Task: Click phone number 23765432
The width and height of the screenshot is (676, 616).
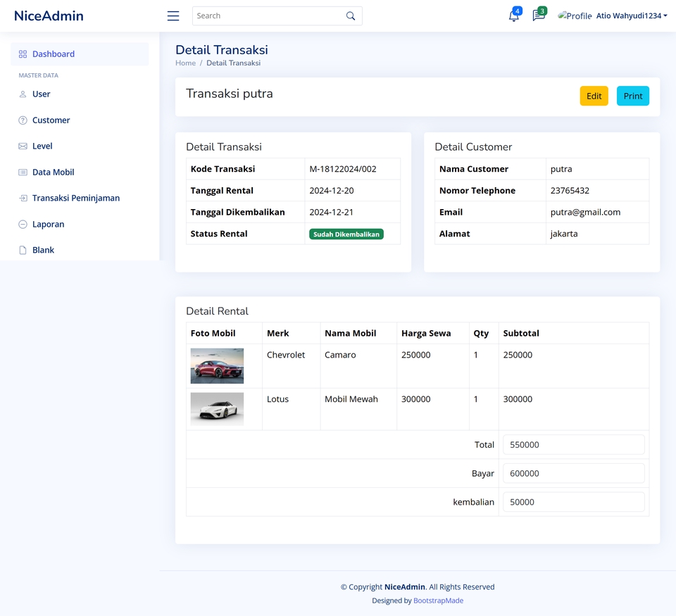Action: [570, 191]
